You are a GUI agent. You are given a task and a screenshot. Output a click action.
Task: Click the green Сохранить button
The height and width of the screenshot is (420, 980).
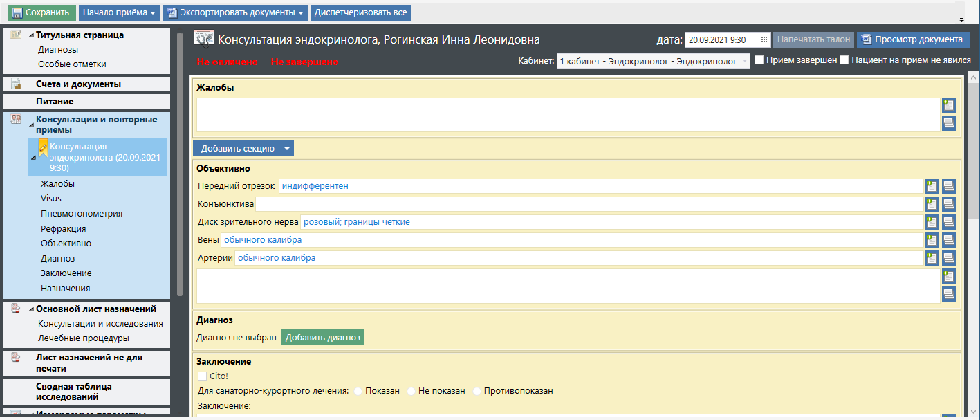coord(41,12)
